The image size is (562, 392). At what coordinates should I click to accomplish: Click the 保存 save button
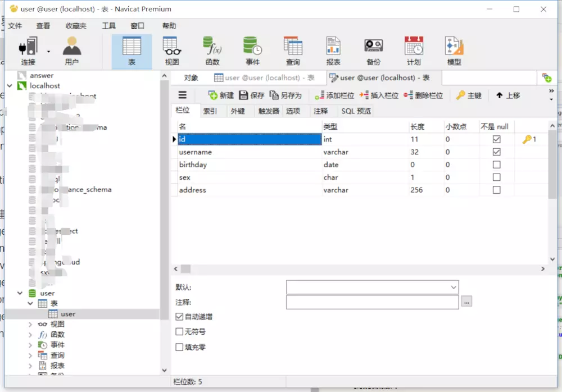point(252,95)
